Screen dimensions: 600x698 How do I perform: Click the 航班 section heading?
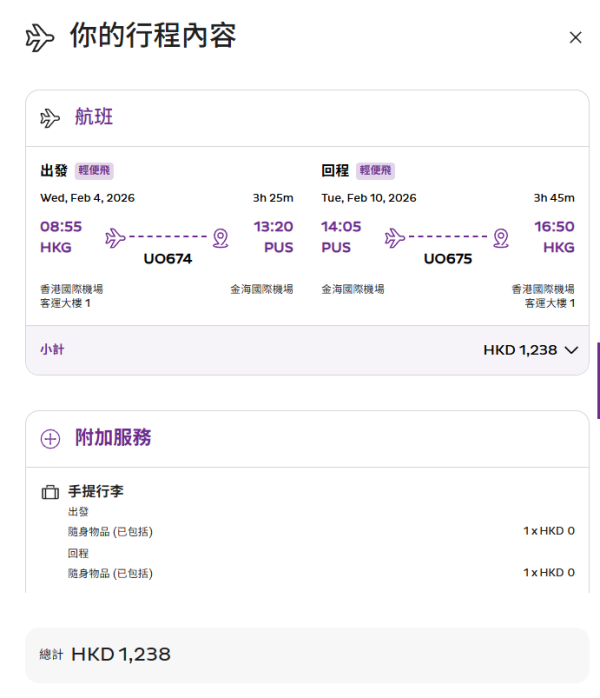94,117
